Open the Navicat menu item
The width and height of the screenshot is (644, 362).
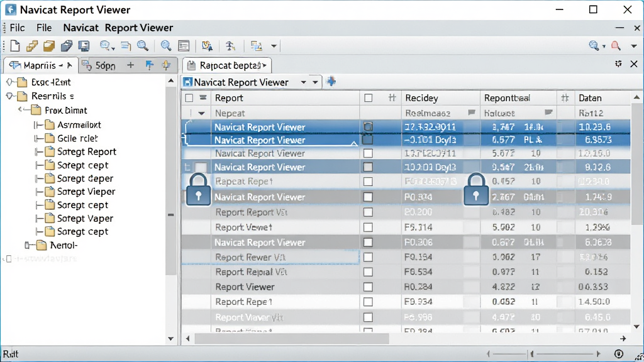coord(80,28)
